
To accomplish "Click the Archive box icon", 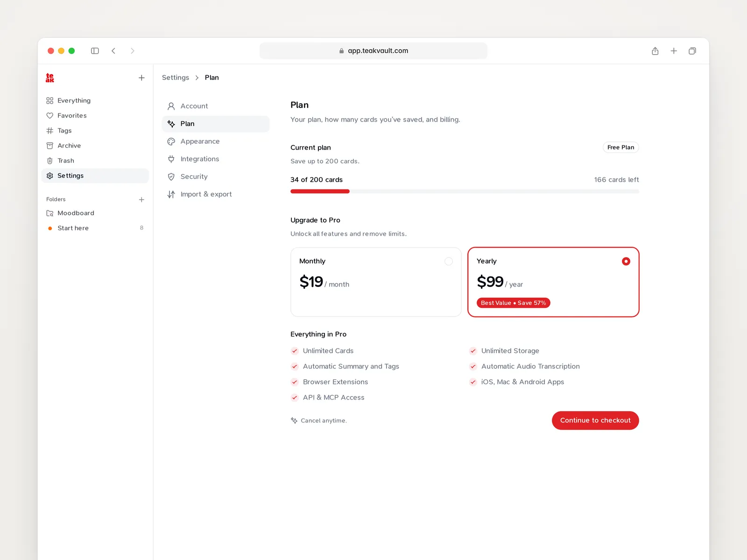I will click(x=50, y=146).
